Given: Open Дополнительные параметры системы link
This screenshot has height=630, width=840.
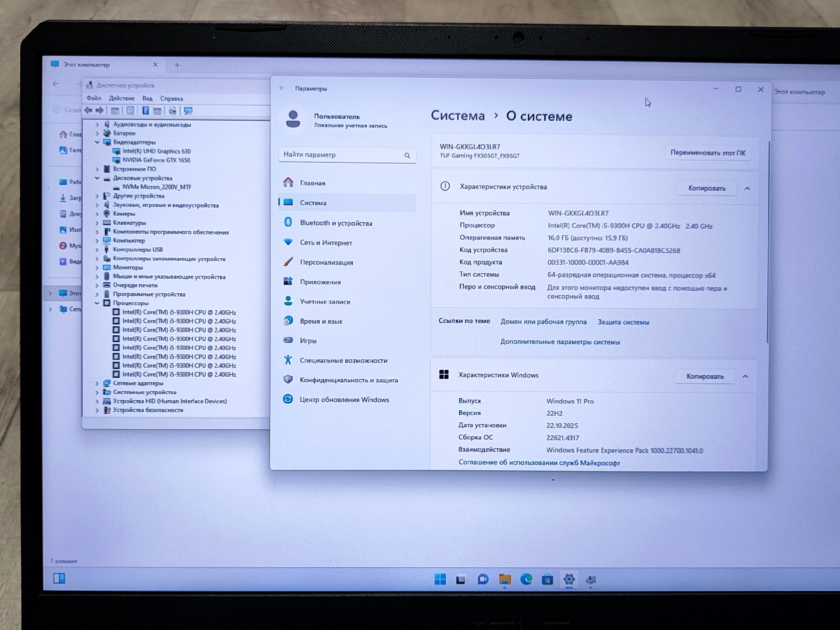Looking at the screenshot, I should tap(560, 342).
